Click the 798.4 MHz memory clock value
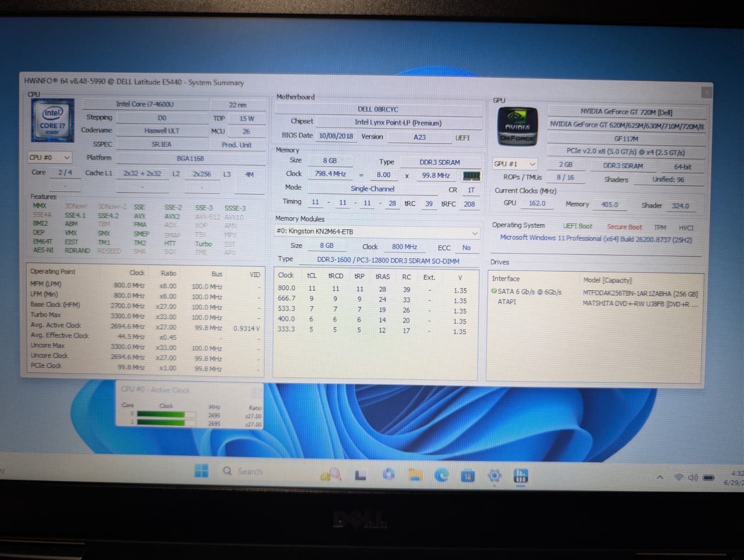The height and width of the screenshot is (560, 744). point(330,174)
